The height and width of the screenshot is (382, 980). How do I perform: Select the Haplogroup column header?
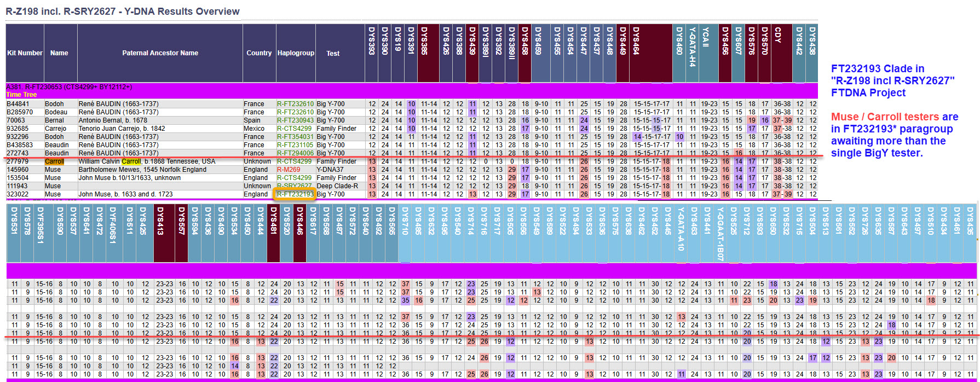click(x=296, y=53)
